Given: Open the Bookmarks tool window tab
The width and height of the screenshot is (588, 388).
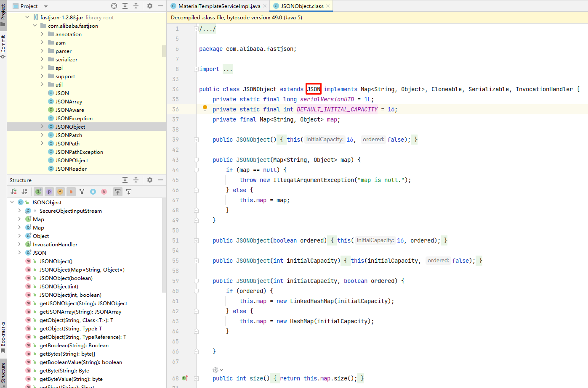Looking at the screenshot, I should pos(3,336).
